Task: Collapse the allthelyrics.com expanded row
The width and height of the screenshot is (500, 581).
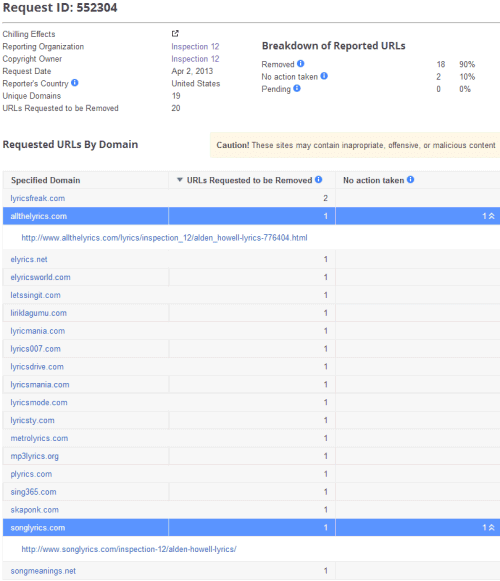Action: [491, 216]
